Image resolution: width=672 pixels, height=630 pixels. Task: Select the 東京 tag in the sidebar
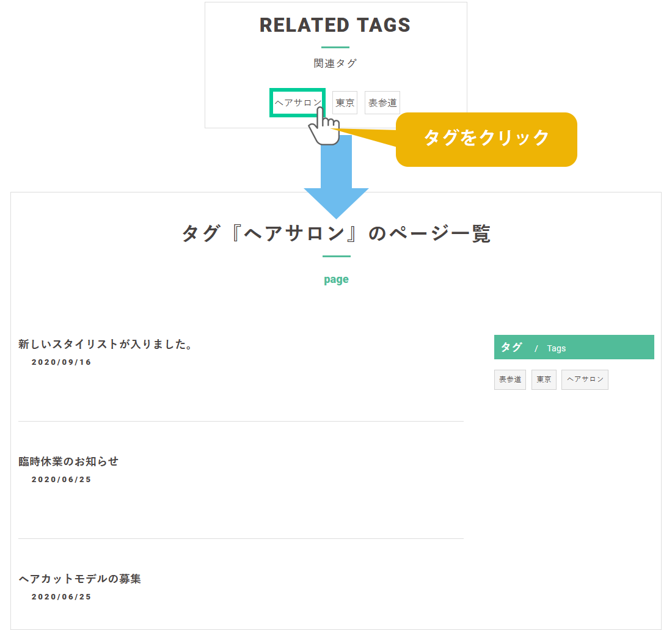[x=544, y=379]
